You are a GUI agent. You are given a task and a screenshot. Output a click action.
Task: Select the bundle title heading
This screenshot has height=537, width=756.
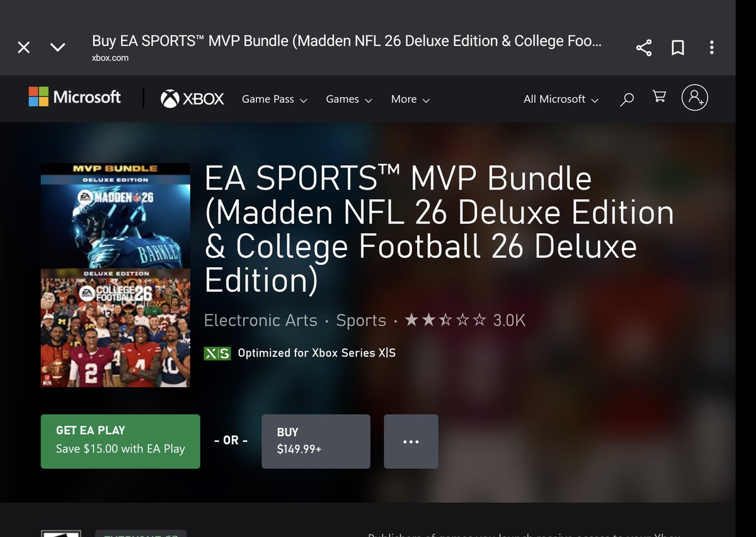pyautogui.click(x=439, y=229)
